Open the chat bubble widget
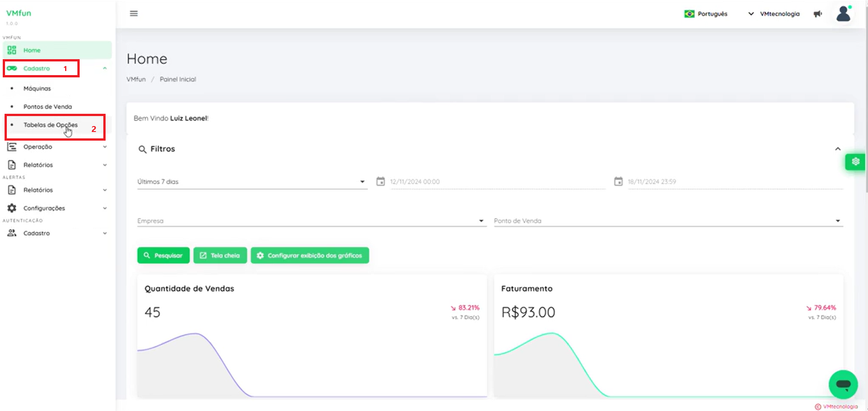 click(843, 385)
